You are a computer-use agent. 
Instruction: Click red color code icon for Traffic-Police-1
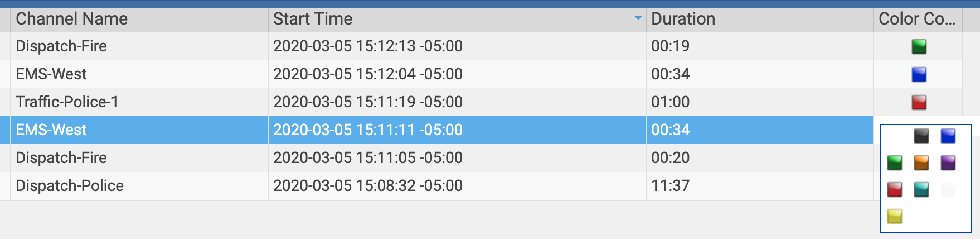point(919,102)
